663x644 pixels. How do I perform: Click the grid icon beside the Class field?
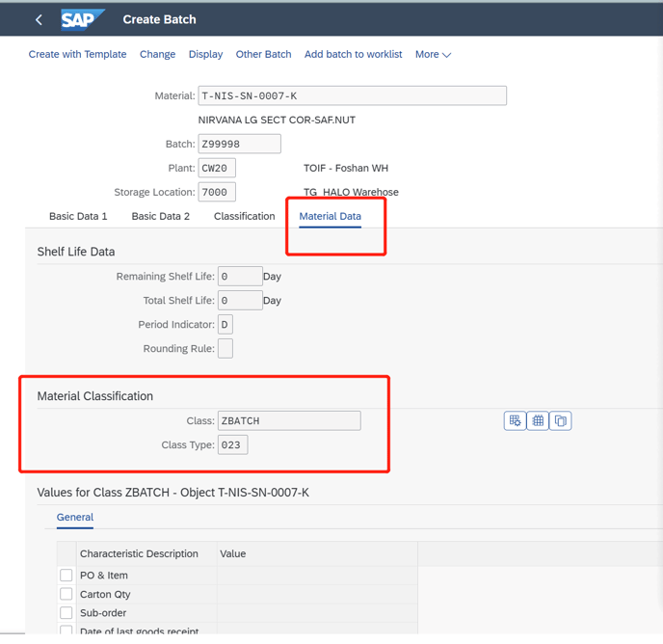[x=538, y=420]
